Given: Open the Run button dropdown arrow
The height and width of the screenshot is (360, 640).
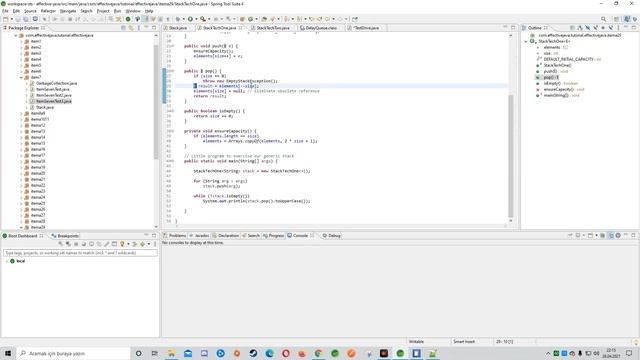Looking at the screenshot, I should point(196,19).
